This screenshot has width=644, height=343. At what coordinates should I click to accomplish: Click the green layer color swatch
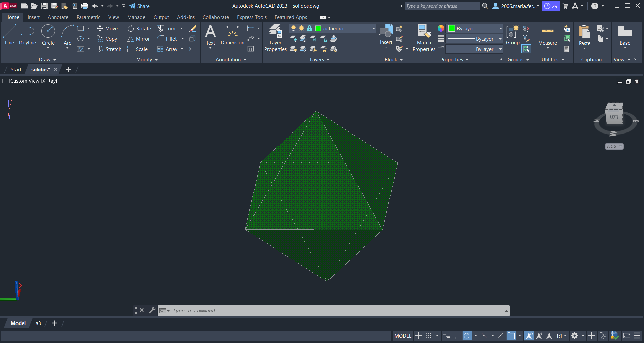point(318,29)
